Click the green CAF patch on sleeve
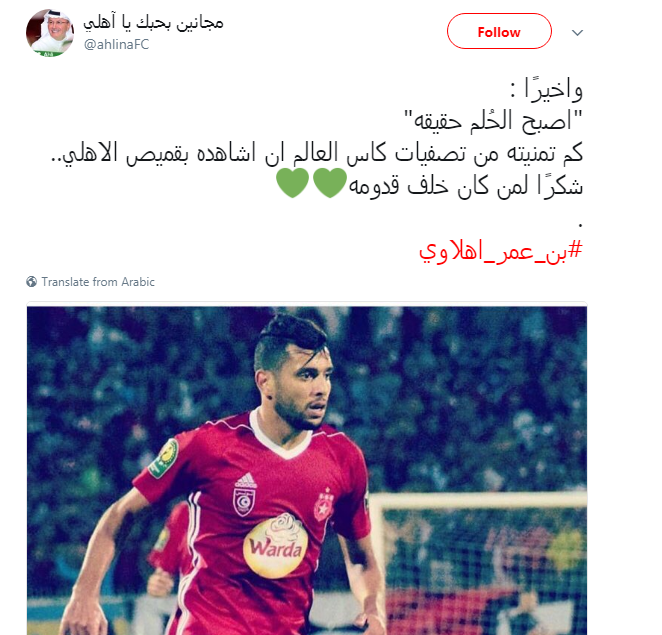The height and width of the screenshot is (635, 662). pyautogui.click(x=164, y=458)
